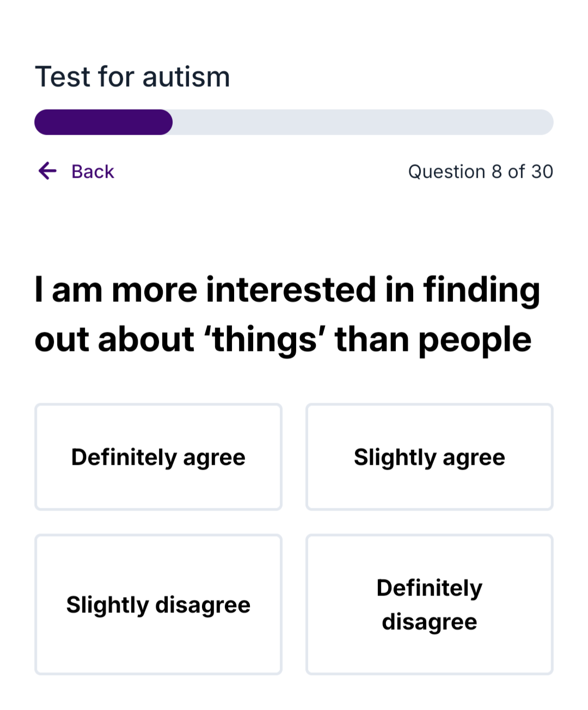Click the "Question 8 of 30" counter
588x710 pixels.
point(480,172)
